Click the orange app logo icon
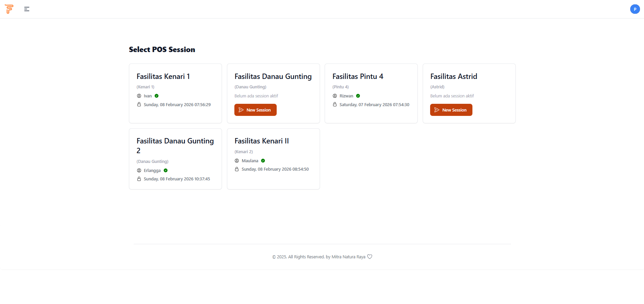The image size is (644, 304). (x=9, y=9)
